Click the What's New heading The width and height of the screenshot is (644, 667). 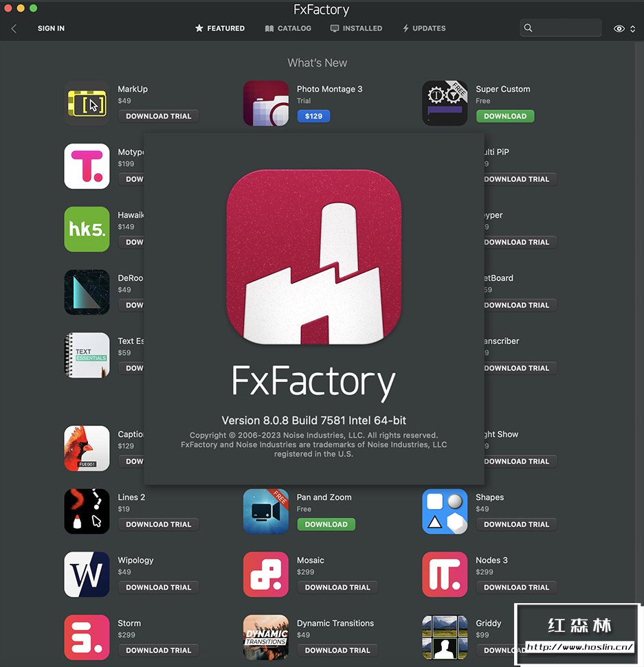point(317,63)
